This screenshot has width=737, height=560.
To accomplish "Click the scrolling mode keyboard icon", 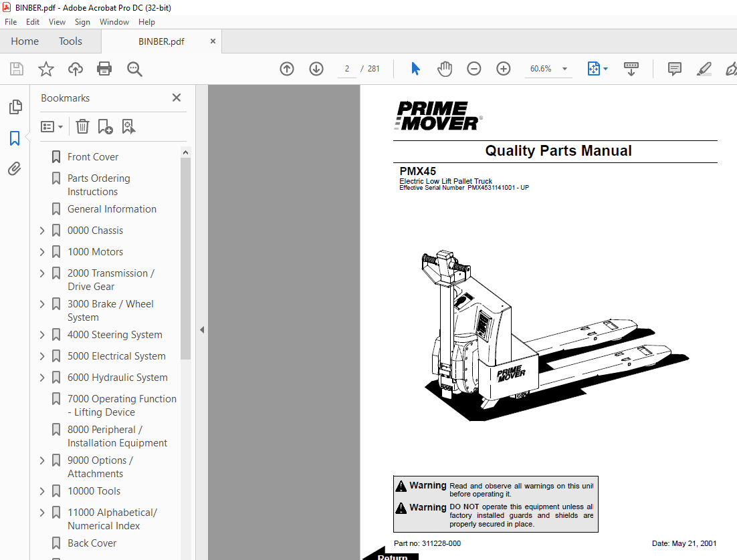I will click(x=631, y=69).
